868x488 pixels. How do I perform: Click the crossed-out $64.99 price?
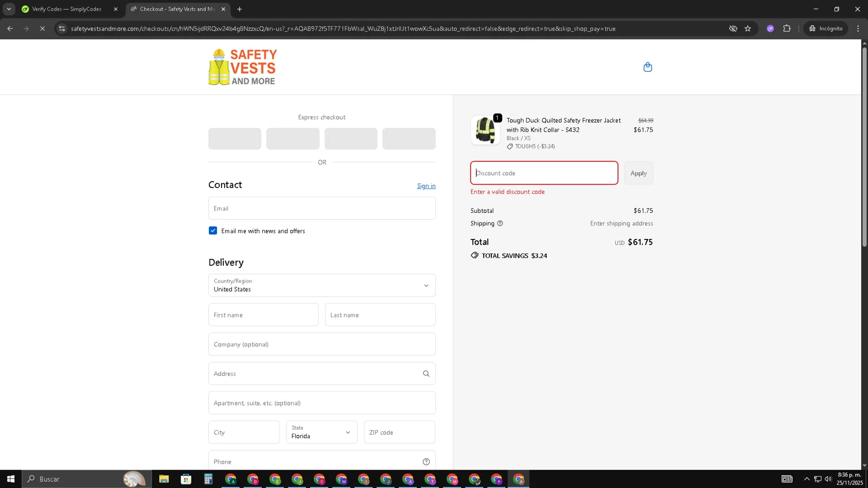646,120
